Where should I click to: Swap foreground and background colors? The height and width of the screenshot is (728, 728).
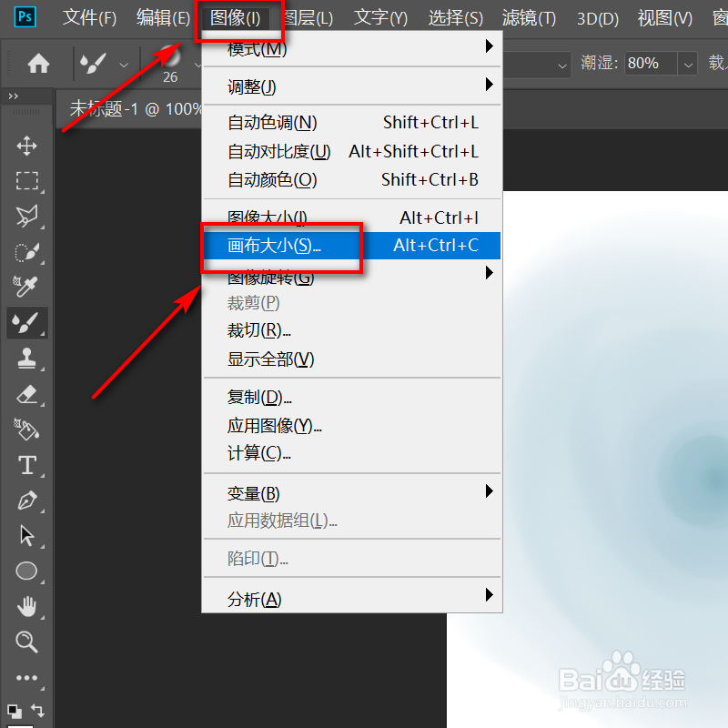tap(37, 711)
